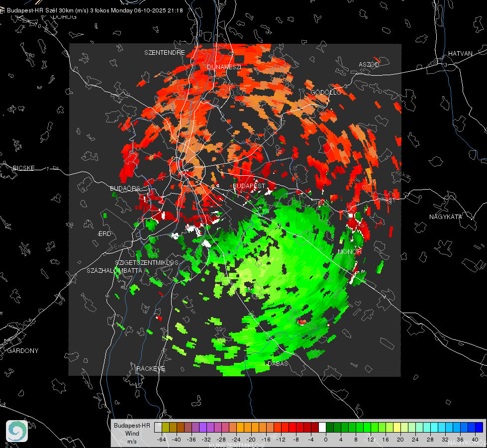Screen dimensions: 487x448
Task: Click the swirl logo icon at bottom left
Action: pos(17,431)
